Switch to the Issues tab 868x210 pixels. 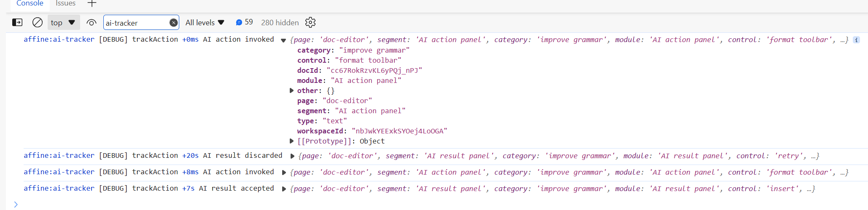pyautogui.click(x=65, y=4)
